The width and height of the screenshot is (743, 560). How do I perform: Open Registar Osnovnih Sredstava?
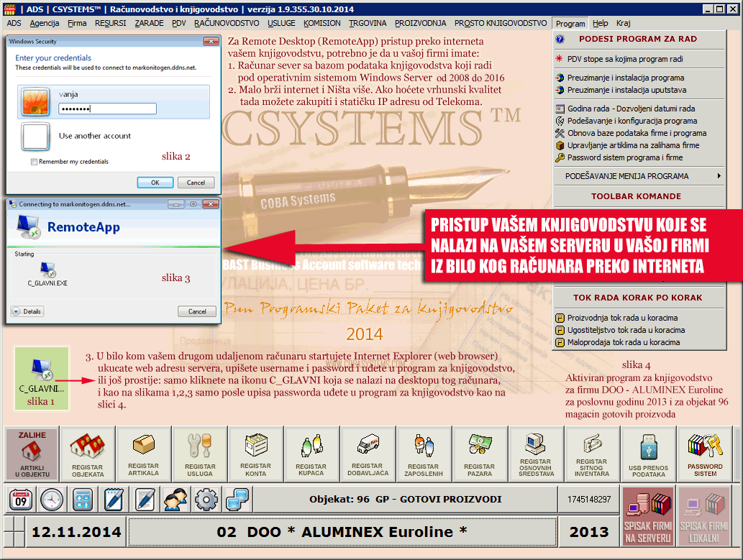(536, 454)
